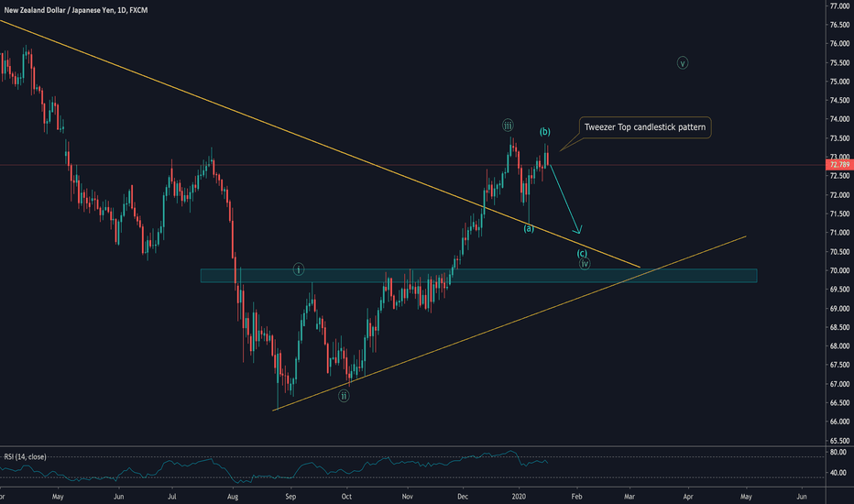Click the Aug label on time axis
The height and width of the screenshot is (504, 854).
232,496
